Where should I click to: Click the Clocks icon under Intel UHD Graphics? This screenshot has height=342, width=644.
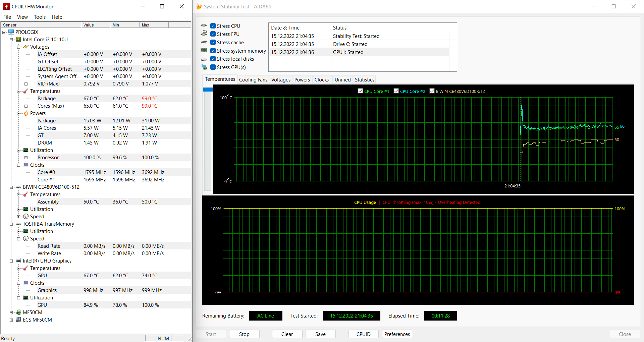click(x=26, y=283)
